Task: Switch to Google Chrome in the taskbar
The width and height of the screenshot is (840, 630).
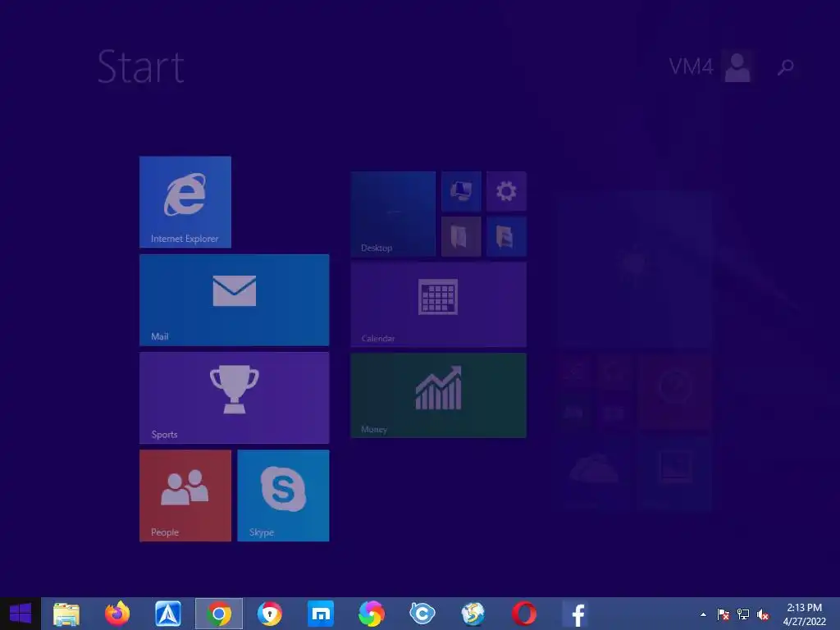Action: (219, 614)
